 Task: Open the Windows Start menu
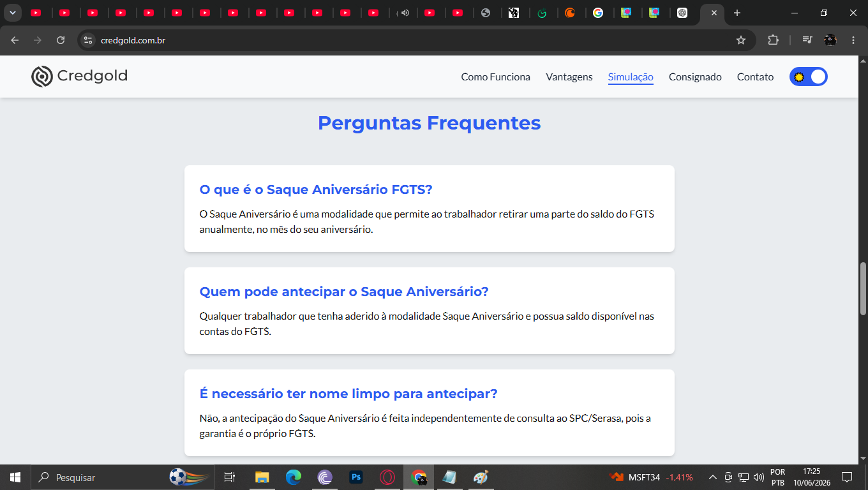pyautogui.click(x=15, y=477)
